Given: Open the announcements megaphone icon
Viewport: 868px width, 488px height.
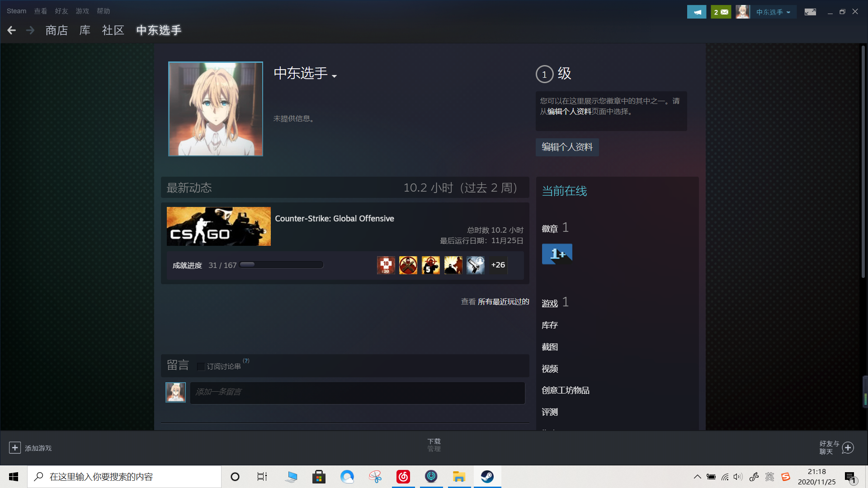Looking at the screenshot, I should (x=697, y=12).
